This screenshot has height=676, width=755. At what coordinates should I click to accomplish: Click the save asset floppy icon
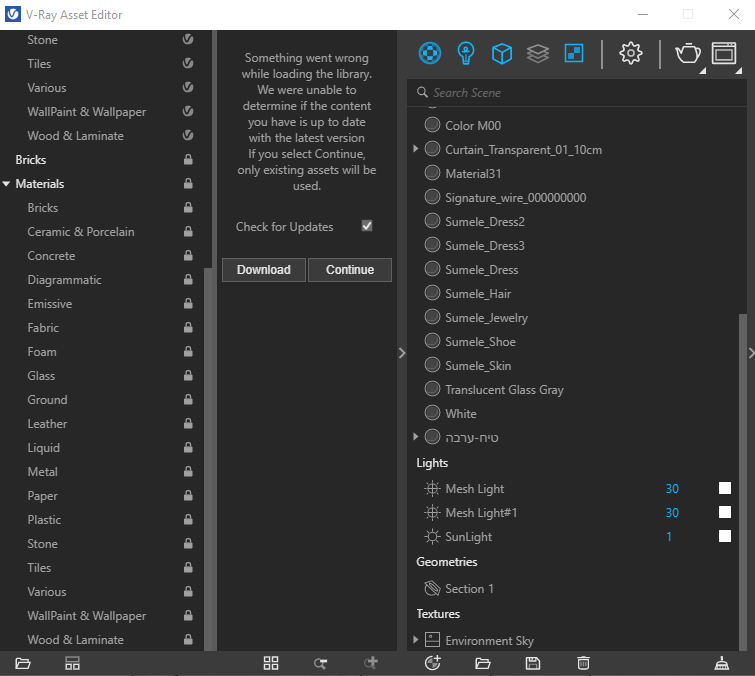click(x=533, y=663)
